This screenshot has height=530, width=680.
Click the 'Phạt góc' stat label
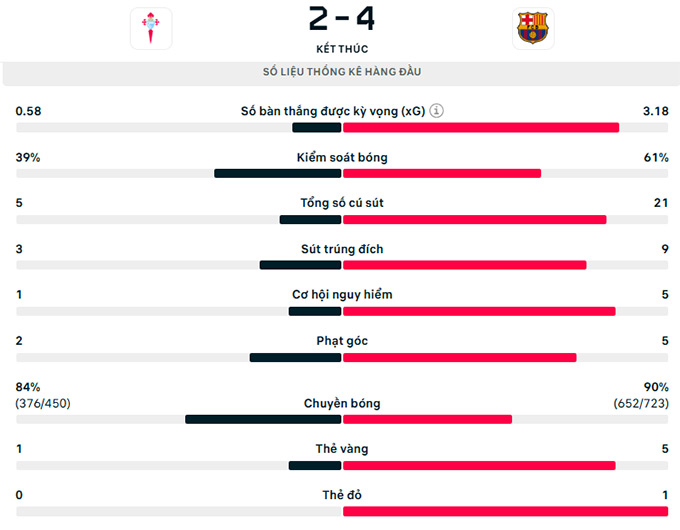click(342, 341)
